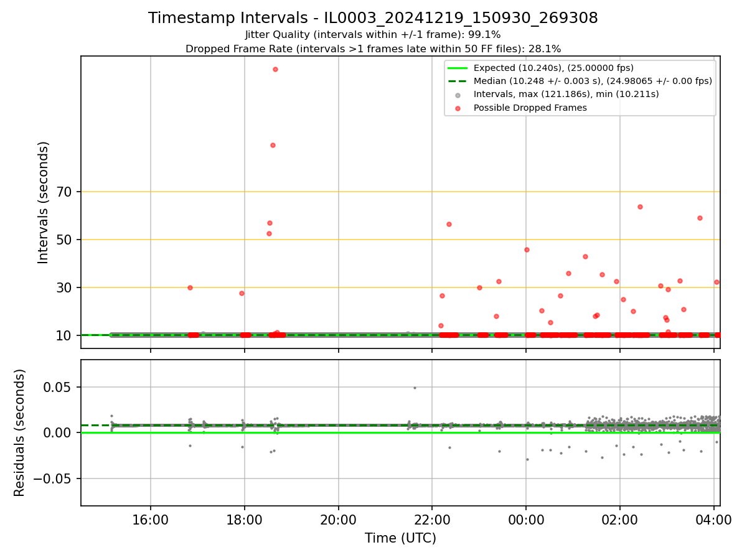747x560 pixels.
Task: Click the legend entry 'Expected (10.240s), (25.00000 fps)'
Action: coord(553,68)
